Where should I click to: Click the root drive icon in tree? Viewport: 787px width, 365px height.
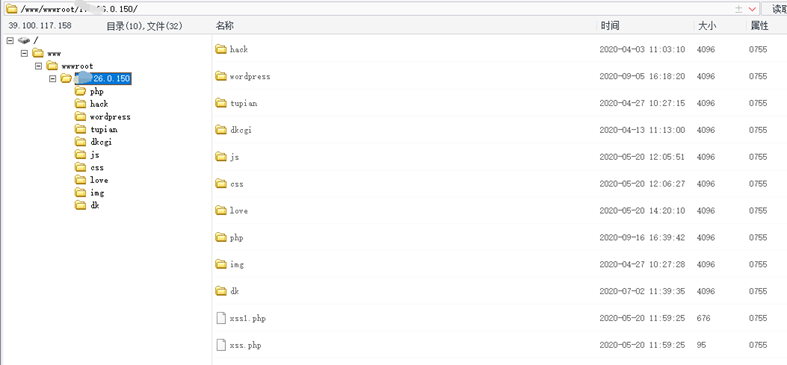point(24,40)
